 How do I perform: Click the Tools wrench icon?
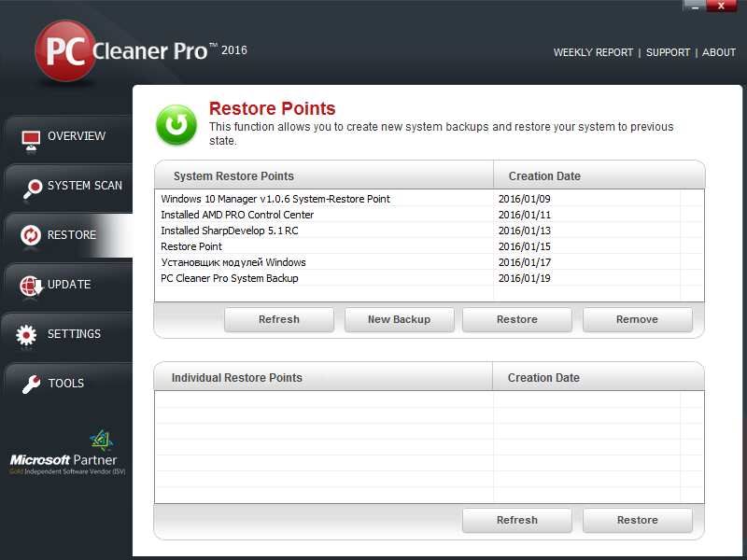tap(32, 385)
